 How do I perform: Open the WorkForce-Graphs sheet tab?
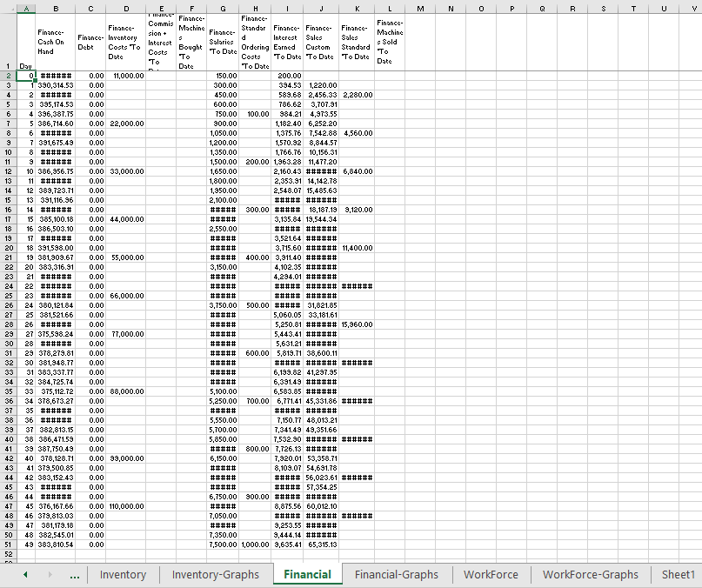click(x=590, y=575)
